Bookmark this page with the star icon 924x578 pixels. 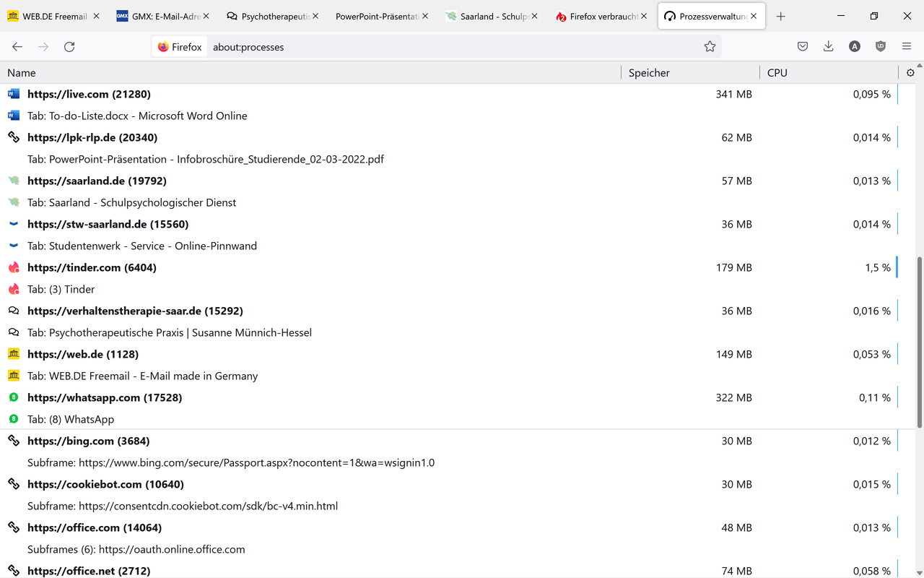710,47
